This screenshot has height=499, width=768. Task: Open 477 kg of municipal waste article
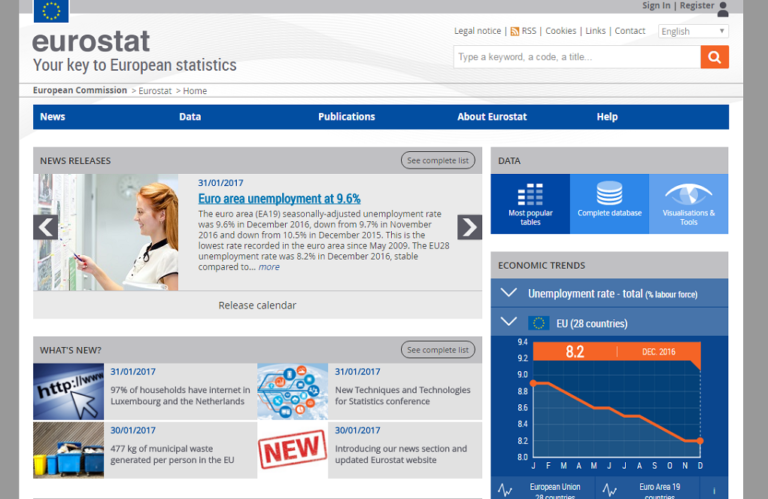[x=172, y=454]
